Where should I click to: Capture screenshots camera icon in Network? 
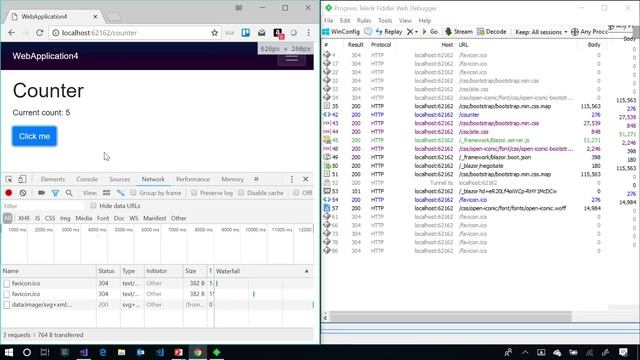click(41, 193)
